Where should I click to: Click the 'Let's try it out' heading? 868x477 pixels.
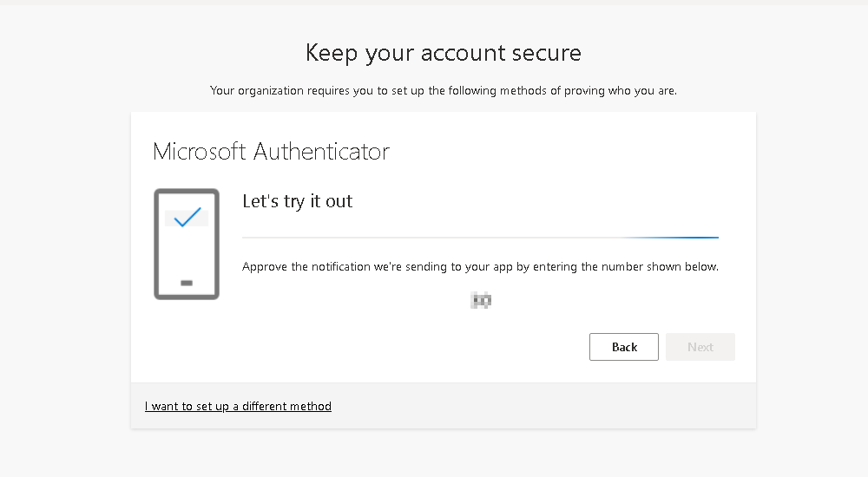tap(297, 201)
